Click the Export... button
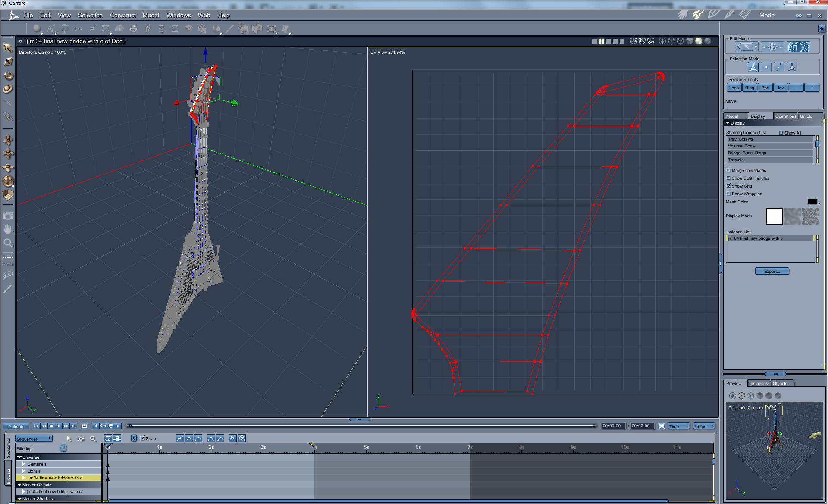This screenshot has height=504, width=828. tap(772, 272)
